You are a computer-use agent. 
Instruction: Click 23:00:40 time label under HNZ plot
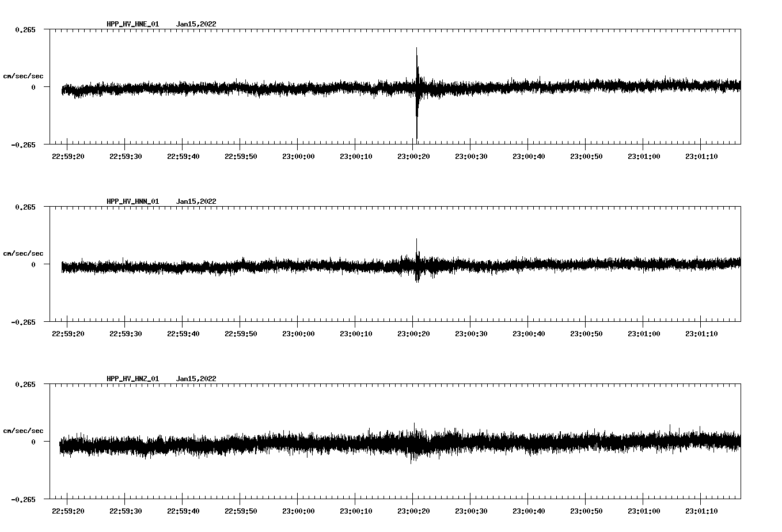[529, 511]
